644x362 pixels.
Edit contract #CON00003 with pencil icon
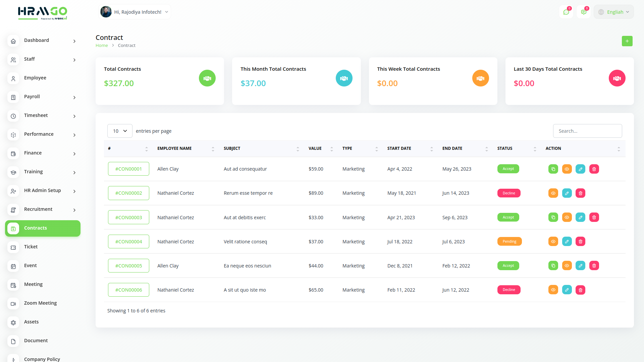[580, 217]
